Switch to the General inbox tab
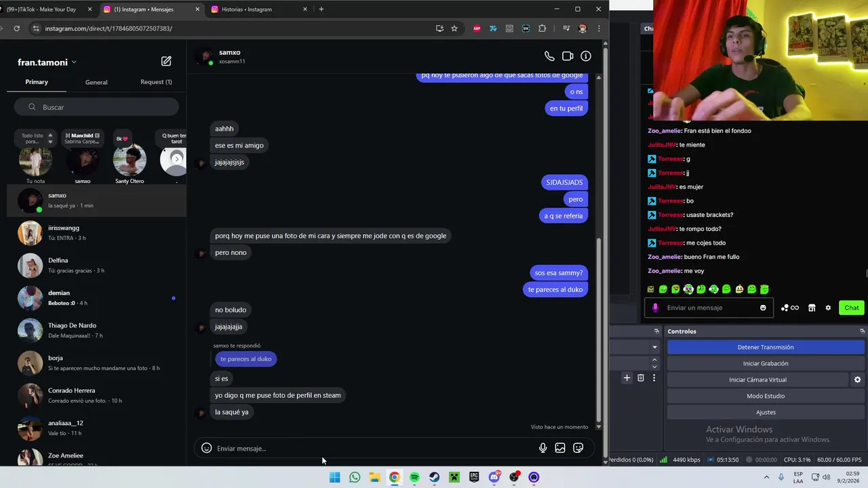Image resolution: width=868 pixels, height=488 pixels. point(96,82)
